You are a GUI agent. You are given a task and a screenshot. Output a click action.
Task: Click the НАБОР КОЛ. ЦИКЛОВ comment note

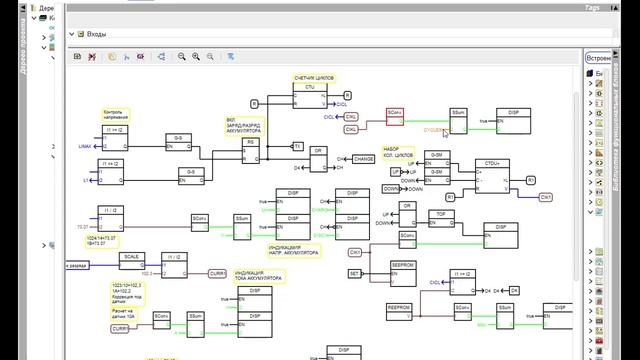click(x=398, y=152)
